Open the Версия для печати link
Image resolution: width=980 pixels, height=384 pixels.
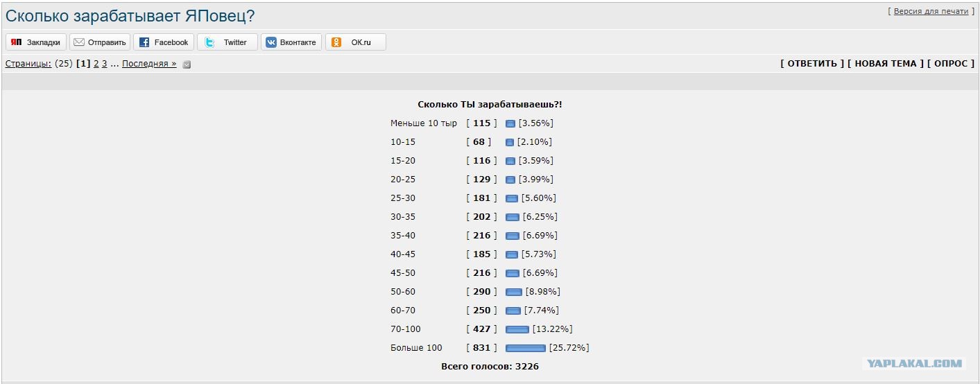pyautogui.click(x=931, y=11)
